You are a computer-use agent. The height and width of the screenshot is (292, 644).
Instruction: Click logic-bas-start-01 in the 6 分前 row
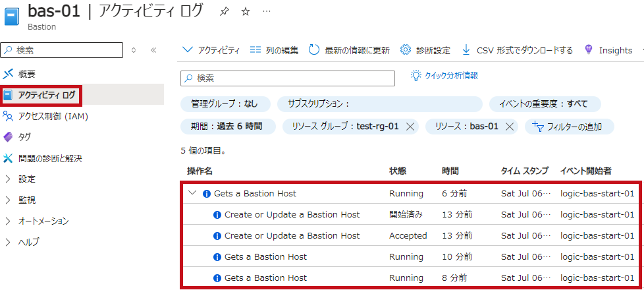597,194
